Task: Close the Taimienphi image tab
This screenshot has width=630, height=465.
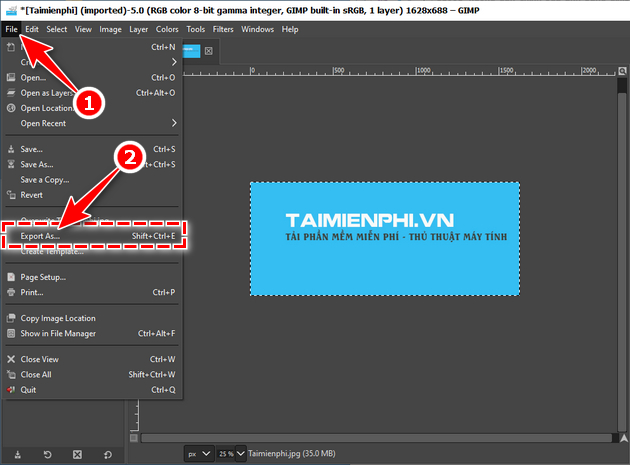Action: click(209, 51)
